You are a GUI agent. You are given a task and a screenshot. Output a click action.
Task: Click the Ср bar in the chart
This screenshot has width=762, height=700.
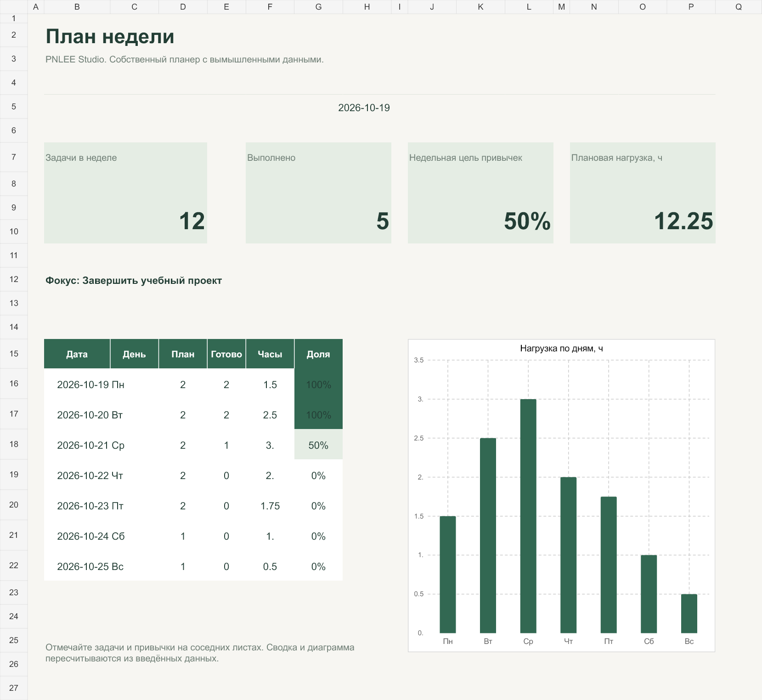pyautogui.click(x=528, y=516)
